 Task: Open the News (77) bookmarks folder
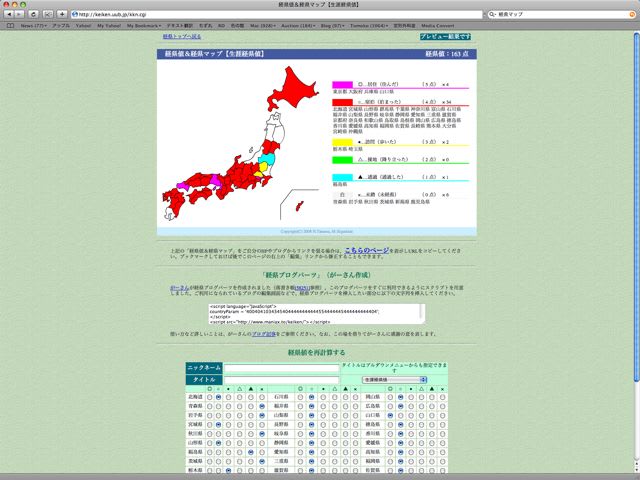(33, 26)
